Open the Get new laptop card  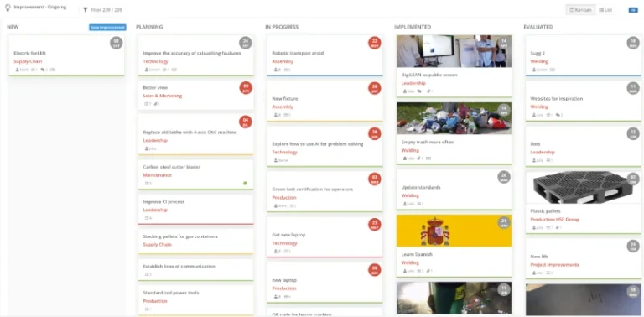point(288,235)
